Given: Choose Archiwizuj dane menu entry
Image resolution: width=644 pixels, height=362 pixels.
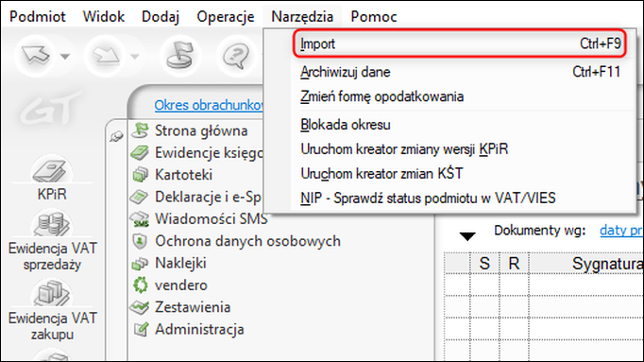Looking at the screenshot, I should click(x=460, y=72).
